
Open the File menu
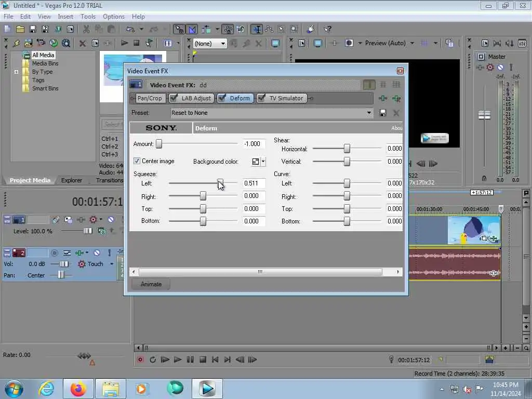[8, 17]
